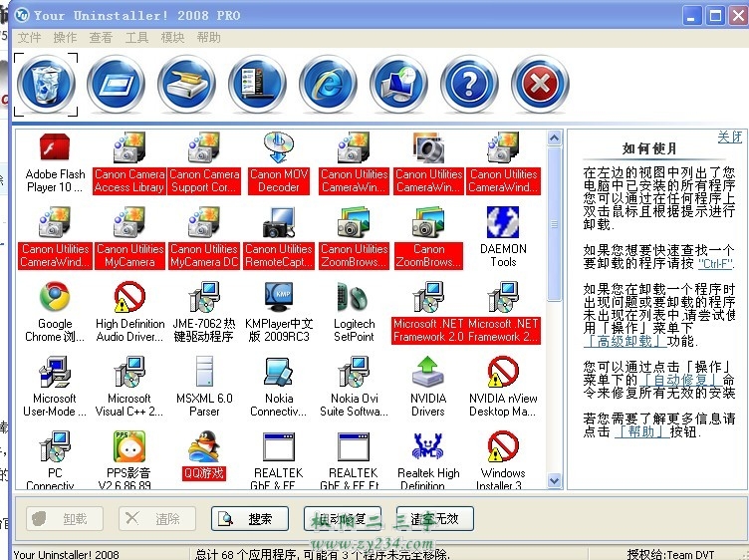Select Microsoft Visual C++ 2 entry
Viewport: 749px width, 560px height.
pos(129,387)
